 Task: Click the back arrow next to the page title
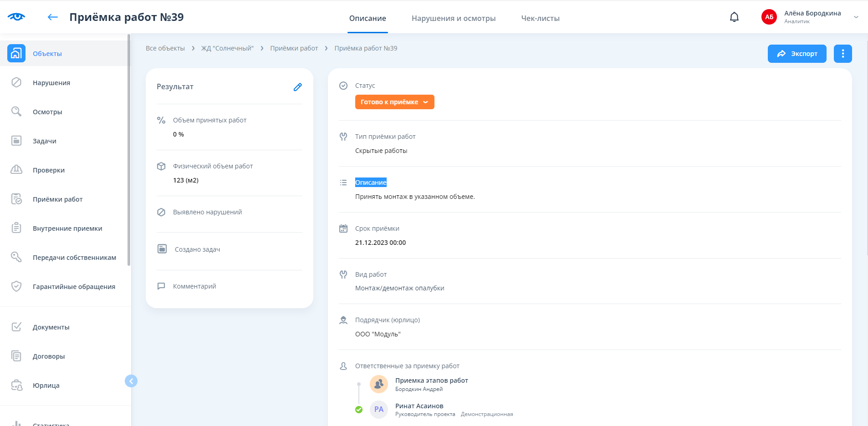(x=53, y=17)
